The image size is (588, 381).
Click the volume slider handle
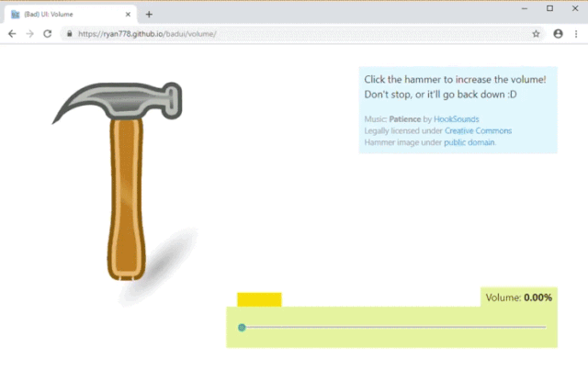pyautogui.click(x=242, y=328)
